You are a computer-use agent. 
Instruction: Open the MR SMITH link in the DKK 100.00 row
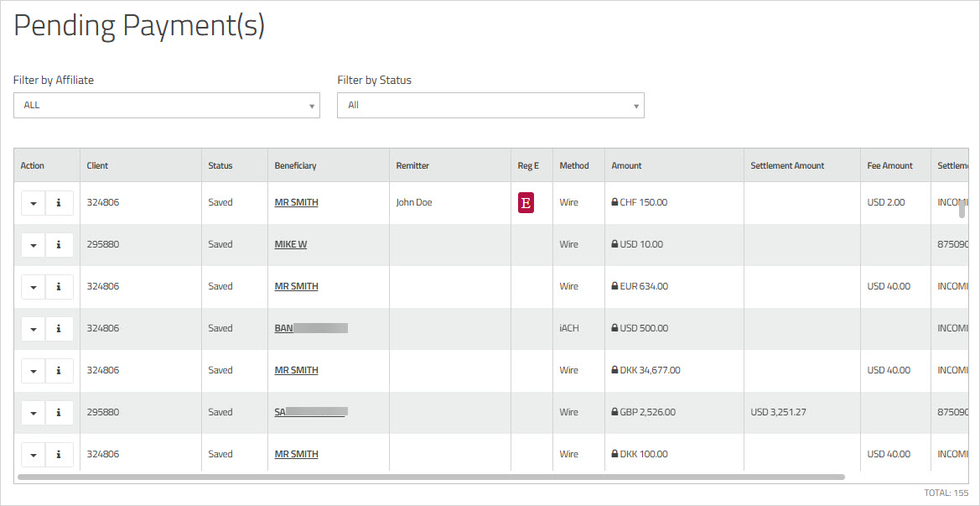point(296,454)
